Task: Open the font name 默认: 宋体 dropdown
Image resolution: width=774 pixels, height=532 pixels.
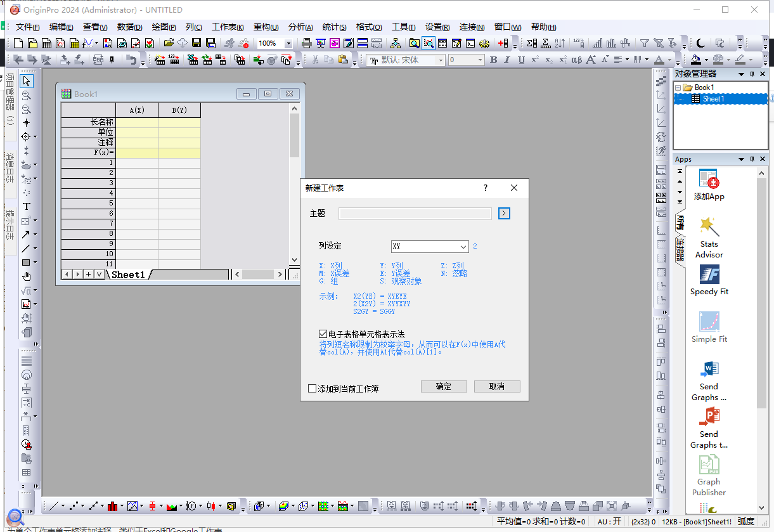Action: 441,60
